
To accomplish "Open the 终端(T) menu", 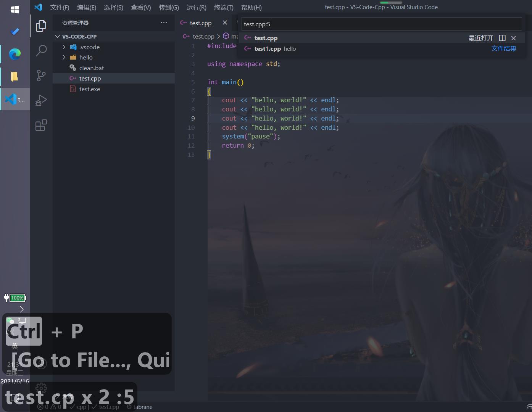I will click(x=224, y=7).
